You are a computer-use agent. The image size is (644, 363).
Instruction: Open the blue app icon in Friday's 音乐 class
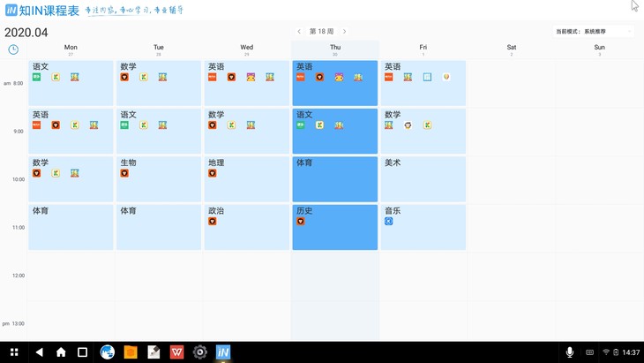389,222
